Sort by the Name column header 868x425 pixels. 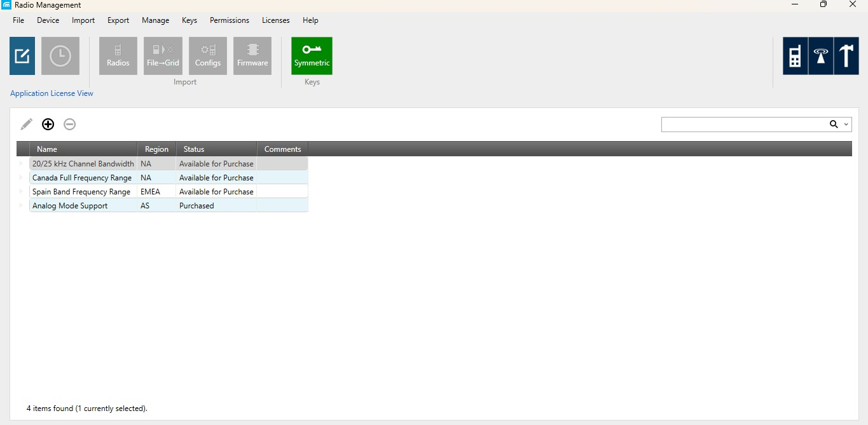tap(83, 149)
